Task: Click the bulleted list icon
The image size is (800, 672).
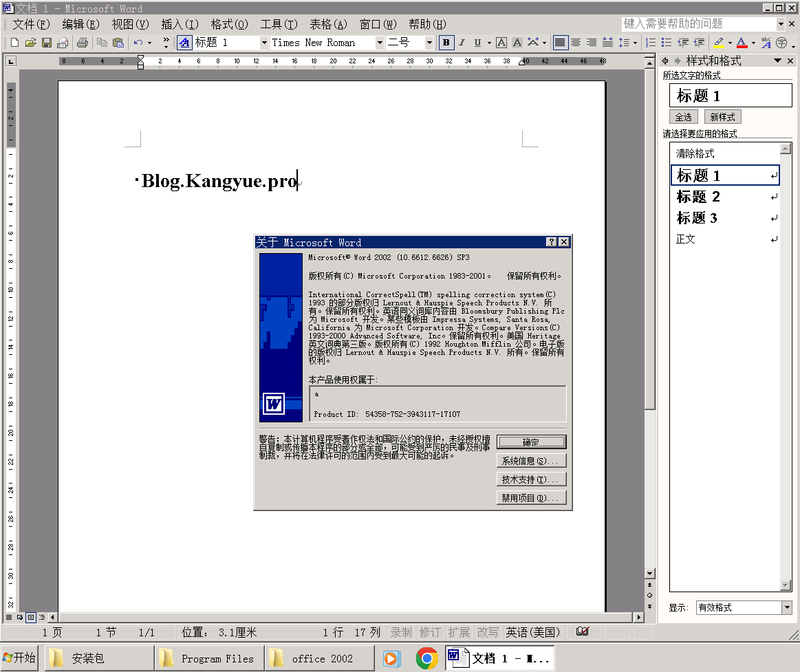Action: pos(667,43)
